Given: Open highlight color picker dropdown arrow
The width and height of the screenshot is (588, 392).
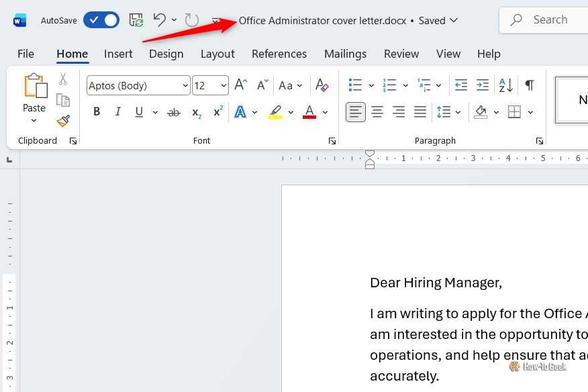Looking at the screenshot, I should [291, 112].
